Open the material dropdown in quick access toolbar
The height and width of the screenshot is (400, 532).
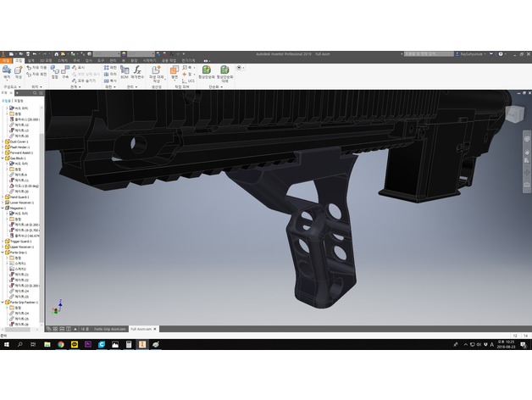106,54
